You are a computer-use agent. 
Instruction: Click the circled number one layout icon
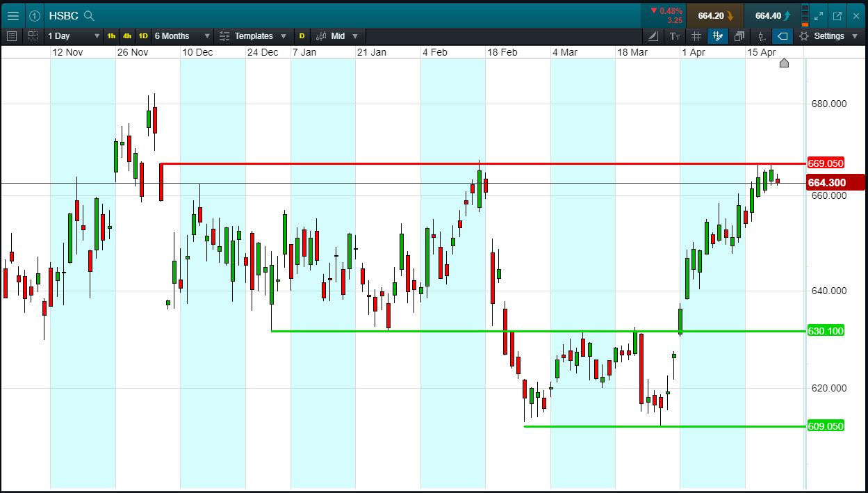pyautogui.click(x=35, y=15)
